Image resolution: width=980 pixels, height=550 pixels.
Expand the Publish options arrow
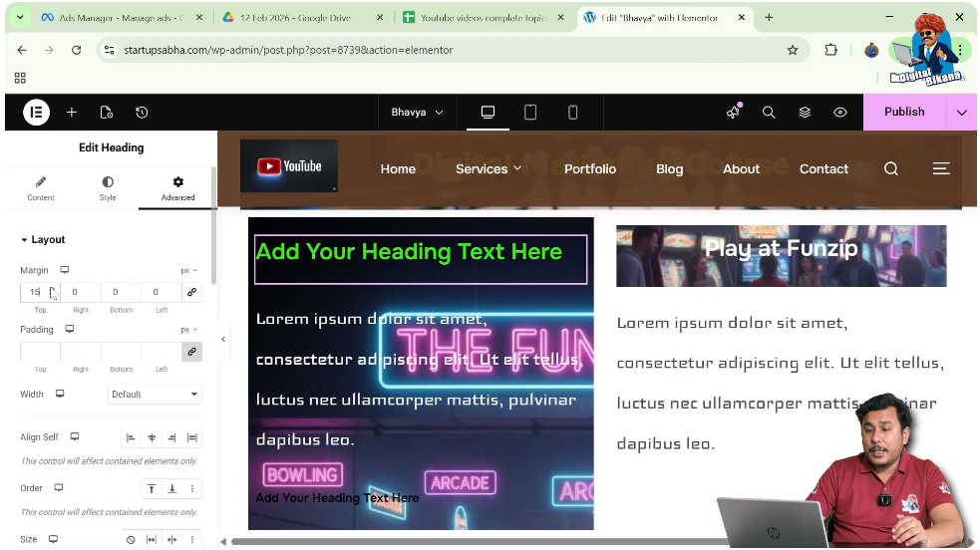pos(961,113)
